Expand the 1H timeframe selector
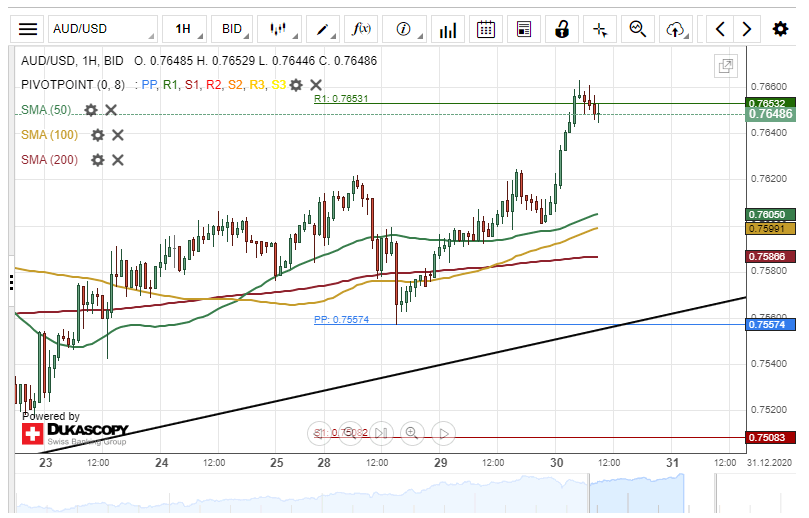Viewport: 809px width, 518px height. [189, 29]
